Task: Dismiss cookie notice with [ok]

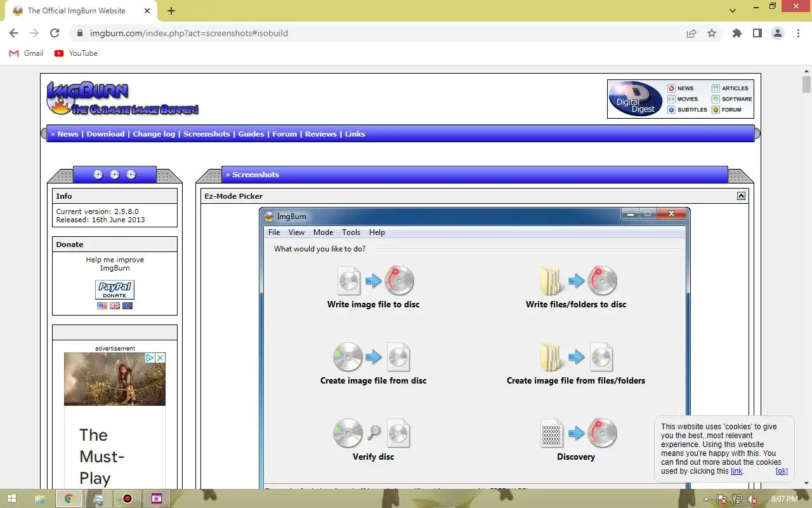Action: click(x=782, y=471)
